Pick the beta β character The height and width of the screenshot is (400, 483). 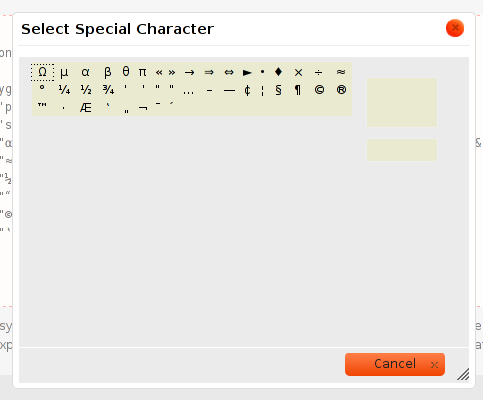point(107,72)
